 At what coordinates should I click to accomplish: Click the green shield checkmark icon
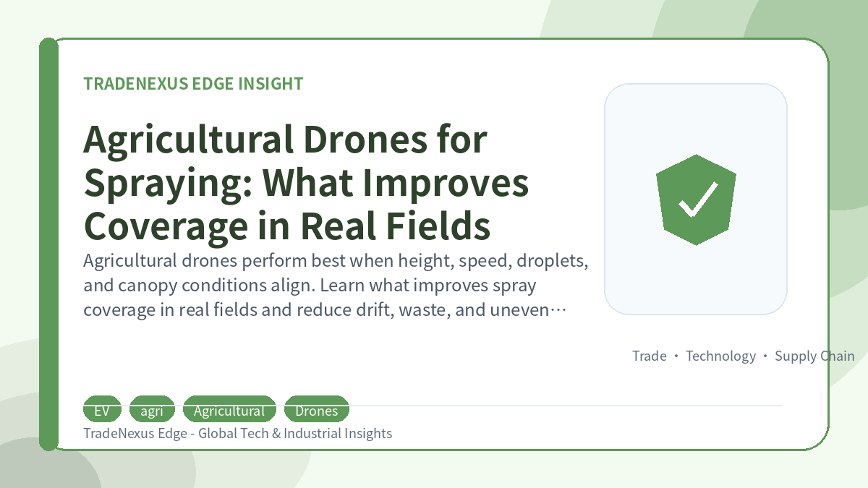pos(696,200)
